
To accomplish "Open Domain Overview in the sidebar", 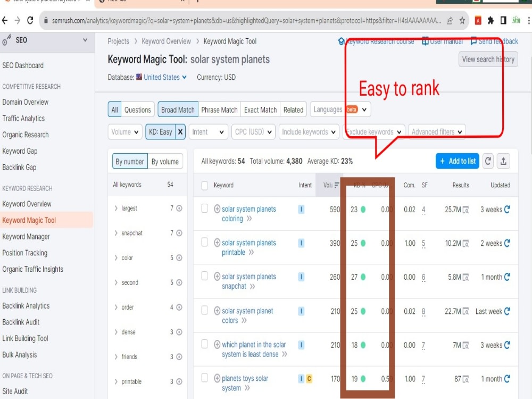I will (x=25, y=102).
